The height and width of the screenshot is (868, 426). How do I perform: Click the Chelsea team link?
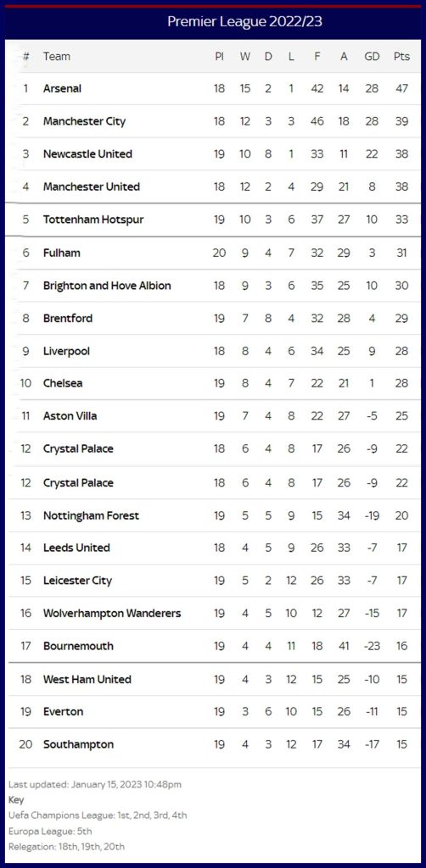[63, 383]
